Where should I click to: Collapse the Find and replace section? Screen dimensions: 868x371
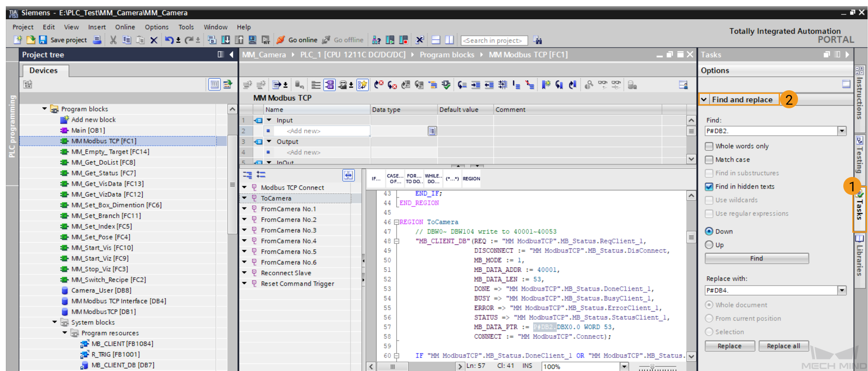(704, 99)
